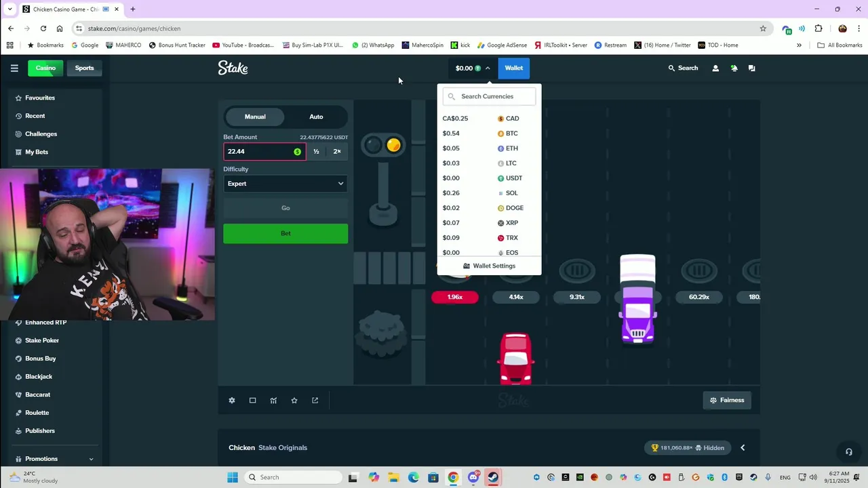
Task: Open Search in the header
Action: (683, 68)
